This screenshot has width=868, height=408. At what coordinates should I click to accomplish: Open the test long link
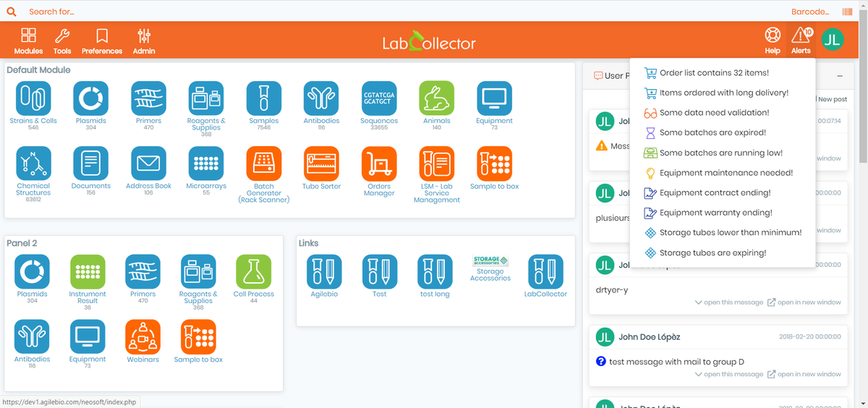[x=435, y=272]
